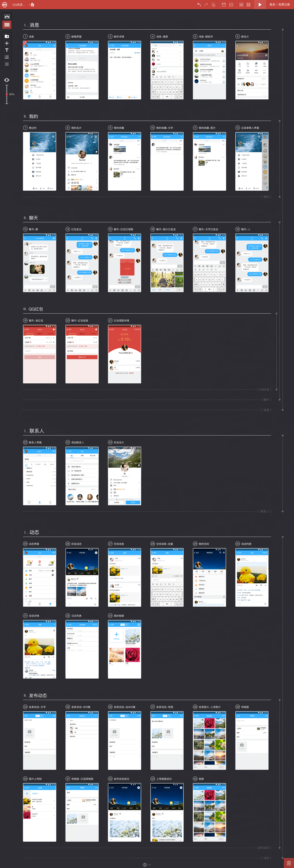Image resolution: width=294 pixels, height=868 pixels.
Task: Toggle the device vibrate-phone icon
Action: (7, 80)
